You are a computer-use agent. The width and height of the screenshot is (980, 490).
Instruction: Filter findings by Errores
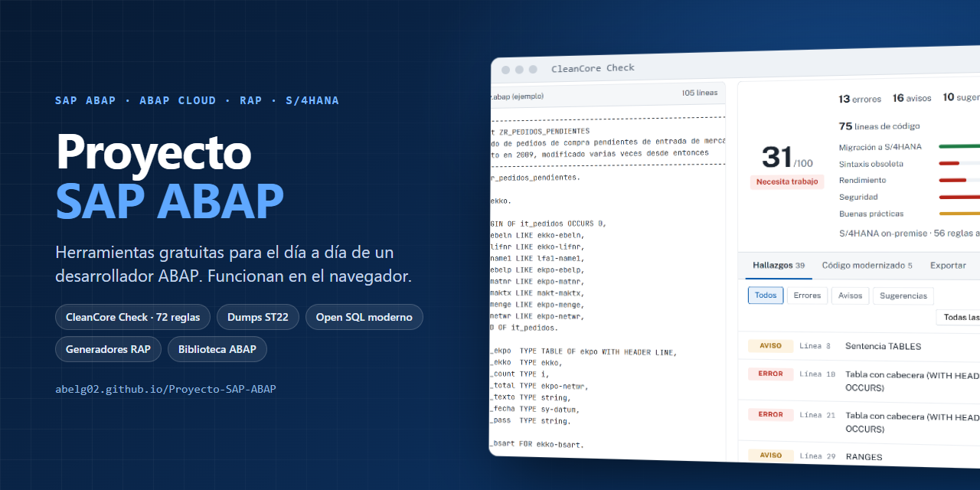point(807,296)
